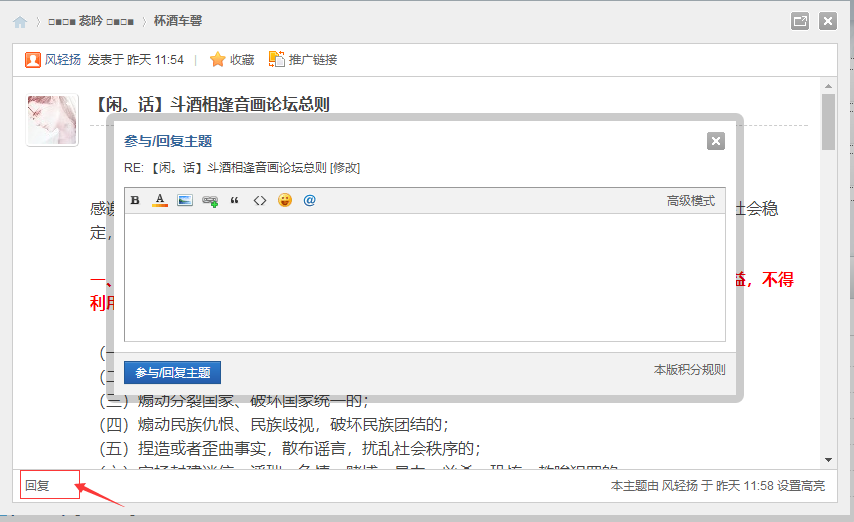Click scrollbar down arrow of thread
The height and width of the screenshot is (522, 854).
point(828,460)
